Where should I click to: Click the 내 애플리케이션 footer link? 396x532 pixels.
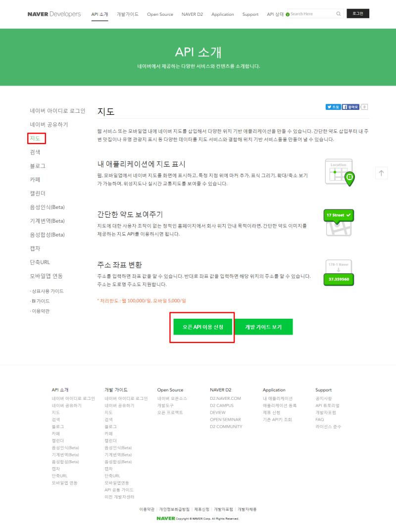point(278,398)
